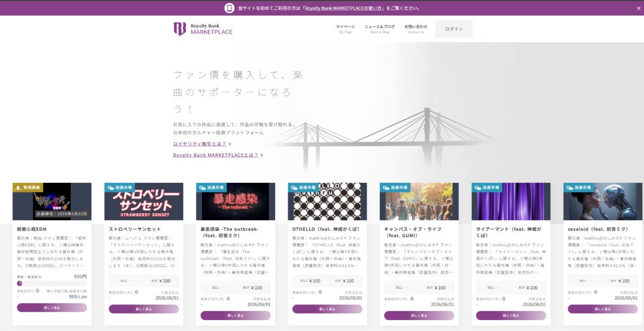
Task: Click 詳しく見る on 般若心経EDM
Action: 51,307
